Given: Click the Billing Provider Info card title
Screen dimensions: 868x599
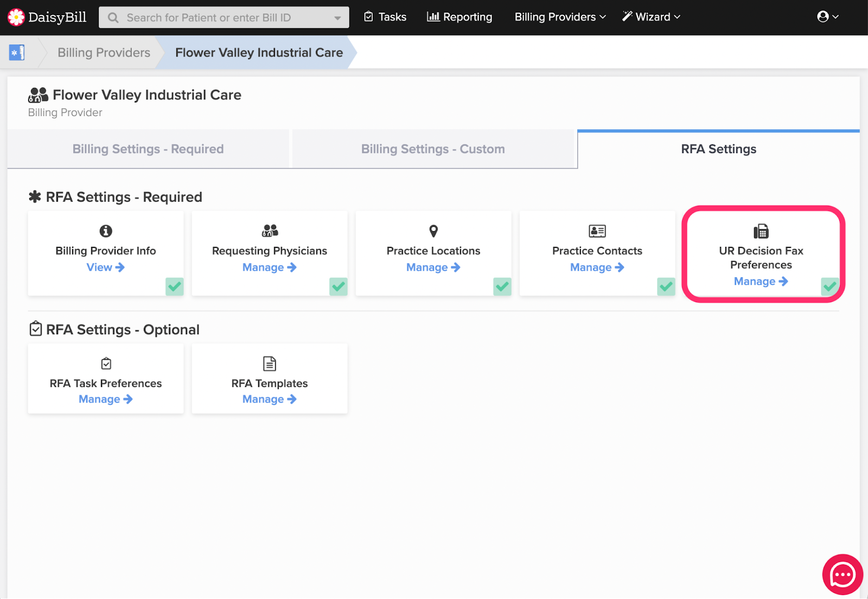Looking at the screenshot, I should pyautogui.click(x=106, y=251).
